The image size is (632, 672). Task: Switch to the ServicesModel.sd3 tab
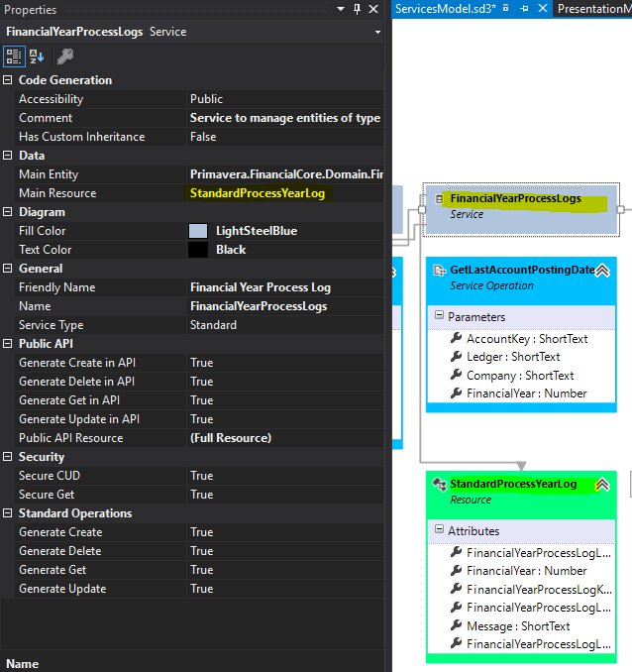(446, 9)
